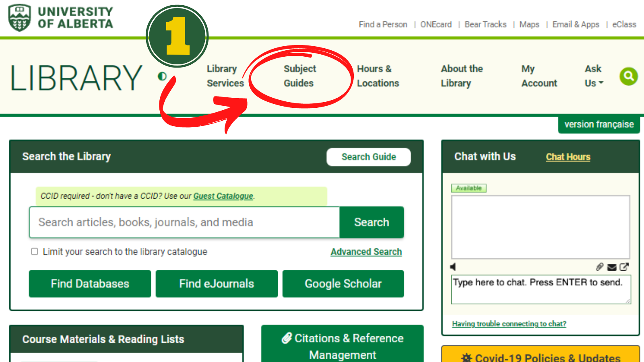The width and height of the screenshot is (644, 362).
Task: Open the Subject Guides menu item
Action: pos(299,76)
